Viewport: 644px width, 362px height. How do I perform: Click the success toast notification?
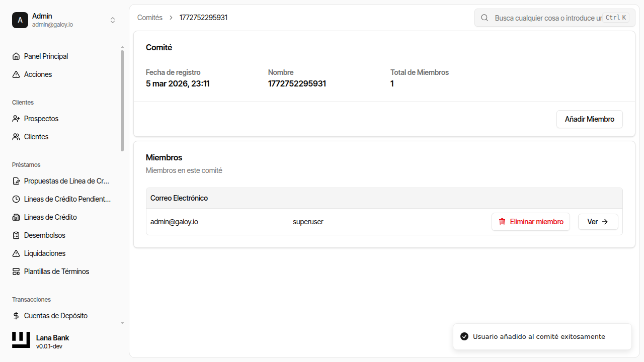[x=542, y=336]
